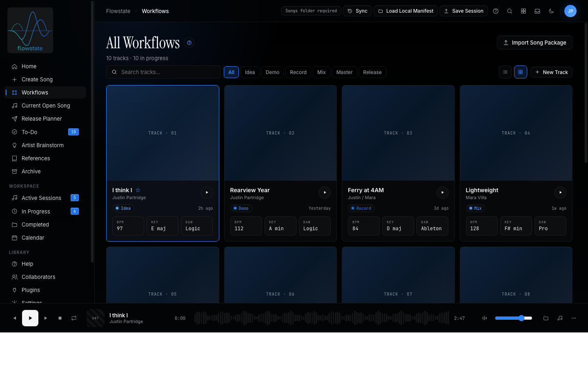Click music note icon in player bar
The width and height of the screenshot is (588, 368).
[x=560, y=318]
